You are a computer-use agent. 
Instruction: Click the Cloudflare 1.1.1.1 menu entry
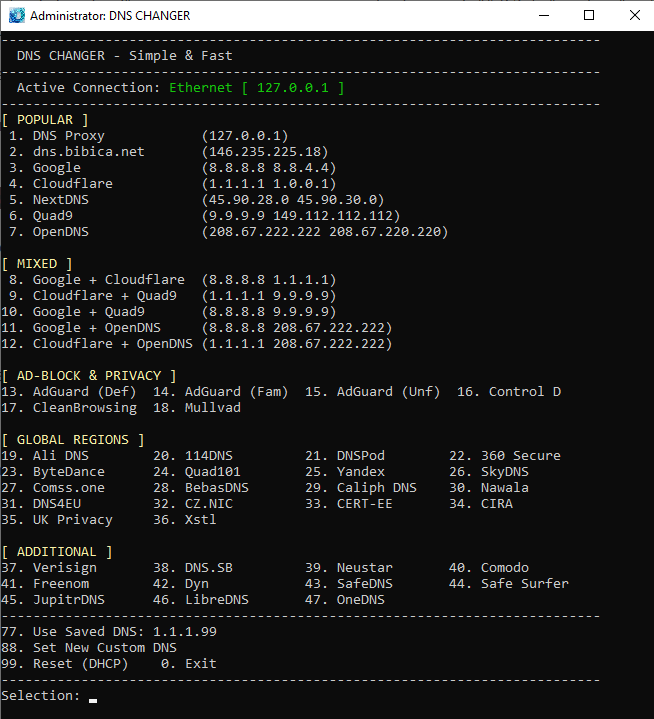(x=173, y=184)
